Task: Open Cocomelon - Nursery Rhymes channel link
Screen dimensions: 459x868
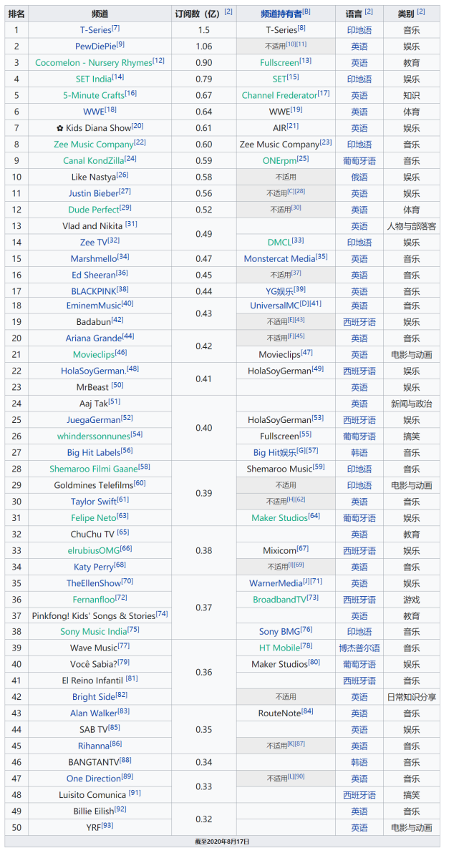Action: point(94,63)
